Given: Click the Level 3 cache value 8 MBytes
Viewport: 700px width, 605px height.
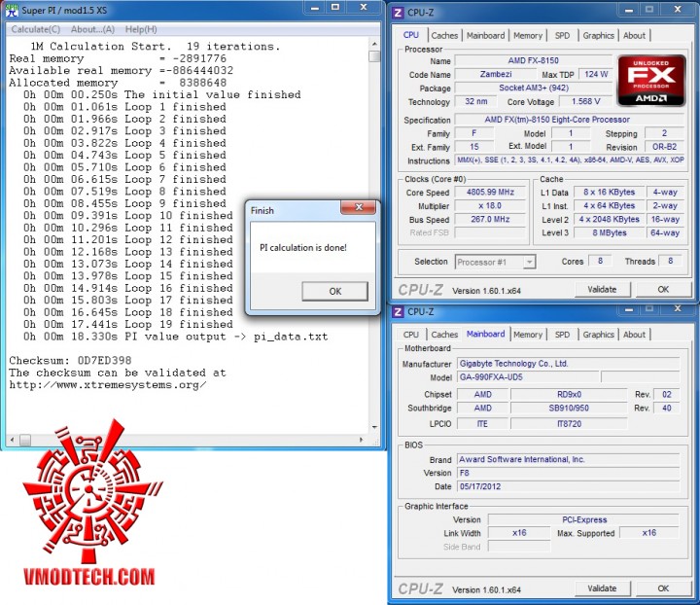Looking at the screenshot, I should 610,232.
